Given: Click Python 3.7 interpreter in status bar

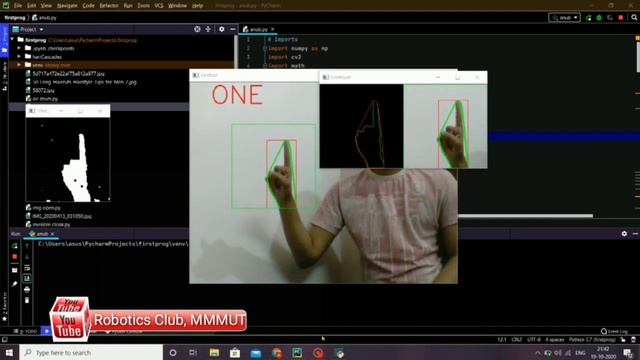Looking at the screenshot, I should pos(592,340).
